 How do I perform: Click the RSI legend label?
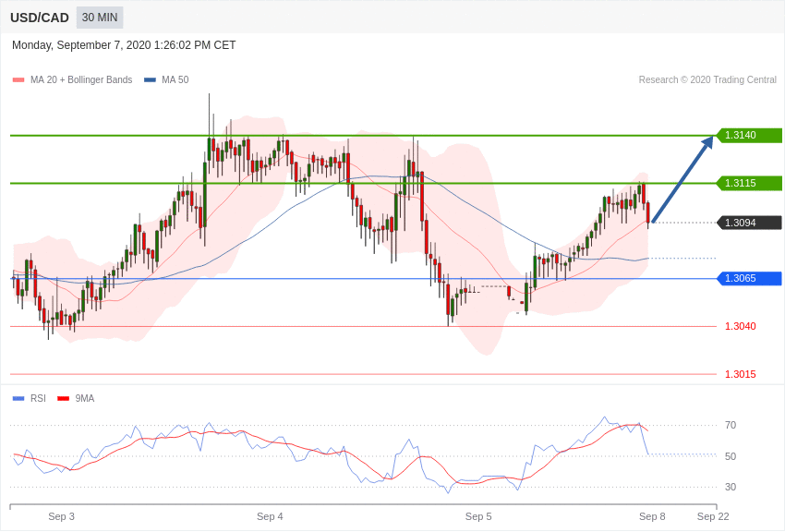click(38, 398)
